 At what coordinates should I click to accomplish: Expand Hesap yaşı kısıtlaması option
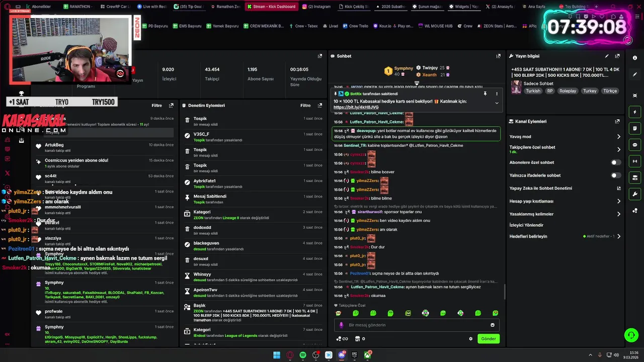tap(618, 201)
